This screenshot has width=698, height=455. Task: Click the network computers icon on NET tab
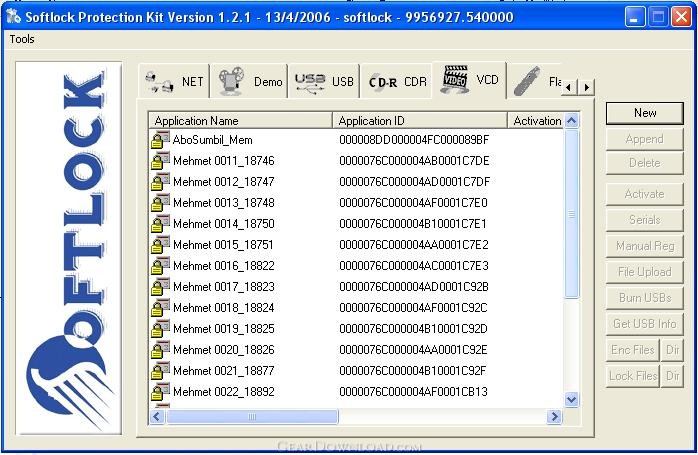tap(159, 82)
